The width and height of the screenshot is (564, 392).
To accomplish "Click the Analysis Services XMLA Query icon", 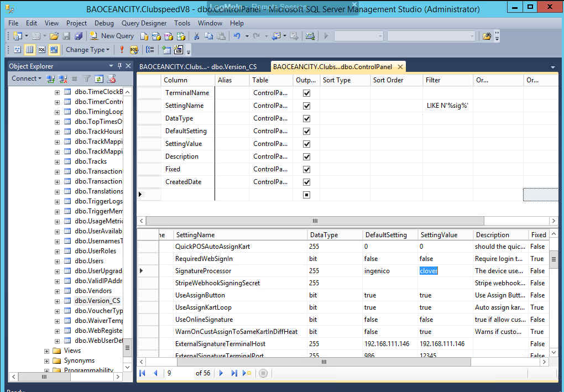I will click(x=181, y=36).
